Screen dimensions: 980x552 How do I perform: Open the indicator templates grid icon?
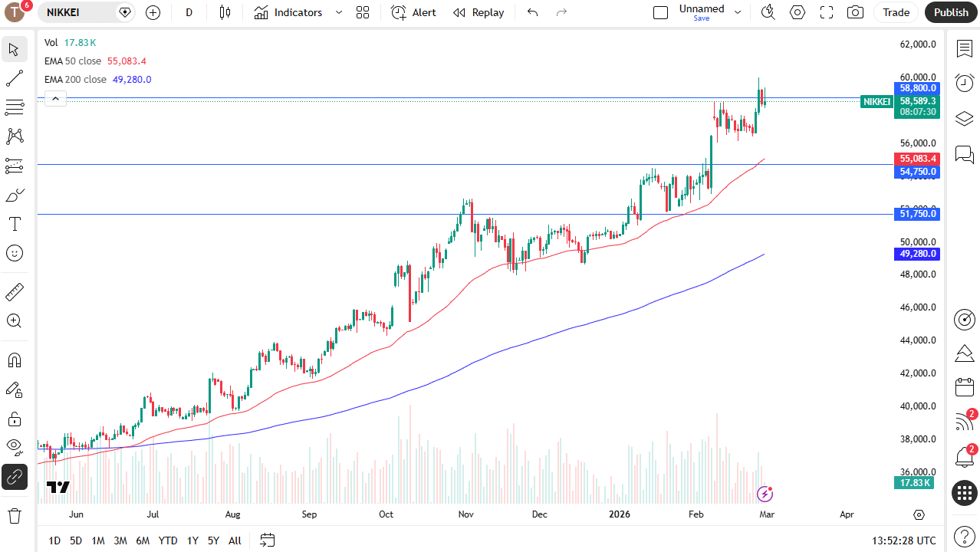tap(363, 12)
